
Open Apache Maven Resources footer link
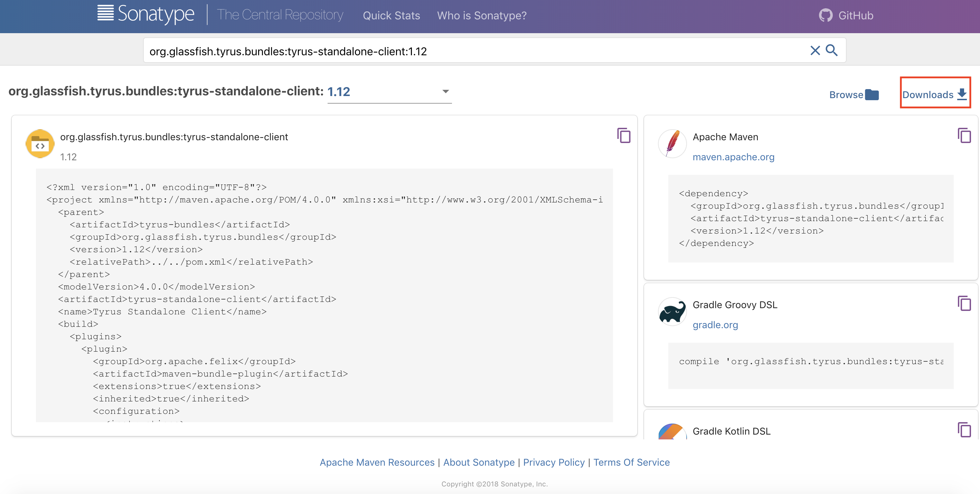click(377, 462)
